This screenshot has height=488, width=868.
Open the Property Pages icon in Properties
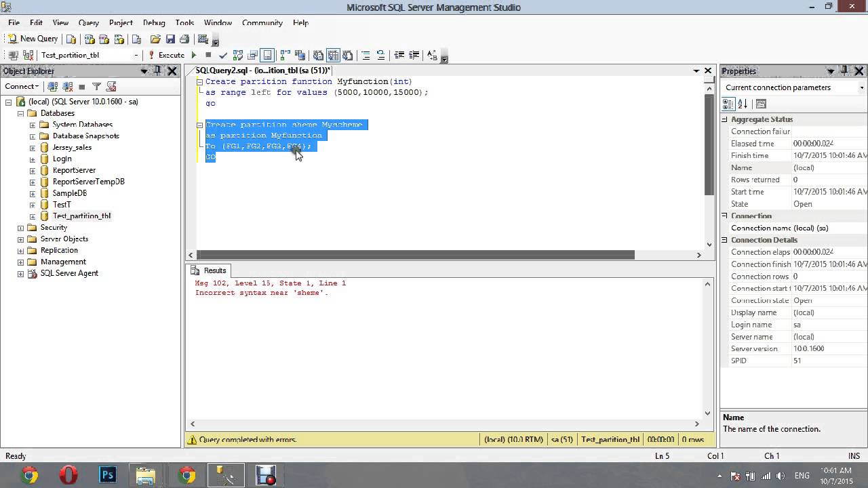pos(761,104)
